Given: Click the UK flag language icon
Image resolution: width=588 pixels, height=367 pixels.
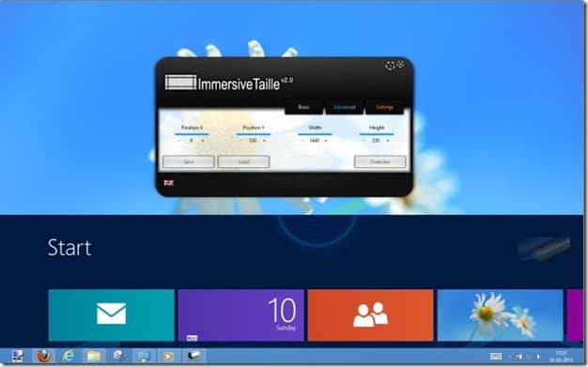Looking at the screenshot, I should pos(169,183).
